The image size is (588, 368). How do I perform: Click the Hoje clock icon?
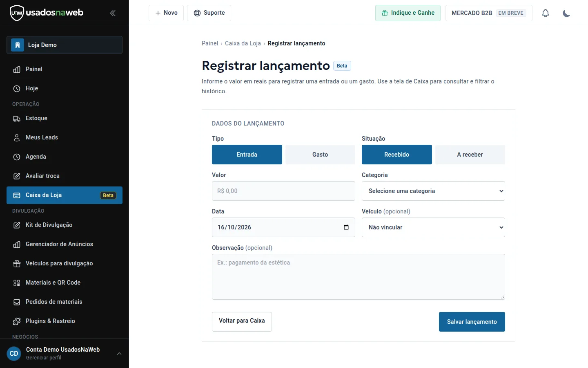coord(17,89)
